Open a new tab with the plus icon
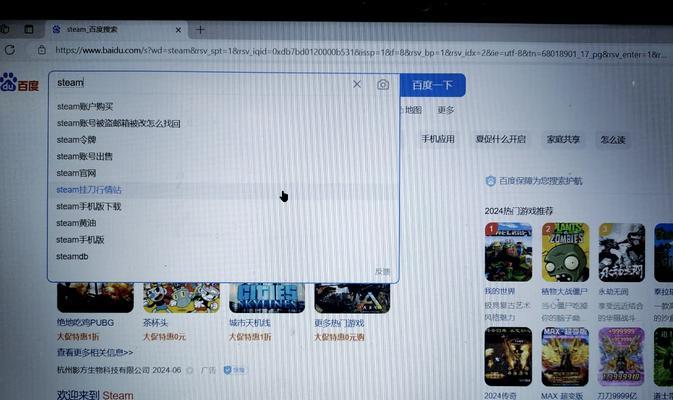Viewport: 673px width, 400px height. coord(200,30)
